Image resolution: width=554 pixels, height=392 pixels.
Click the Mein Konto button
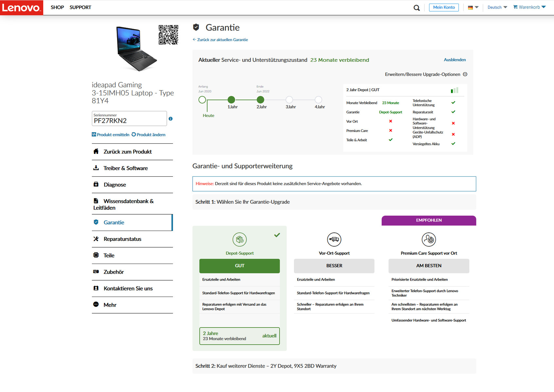pyautogui.click(x=444, y=7)
